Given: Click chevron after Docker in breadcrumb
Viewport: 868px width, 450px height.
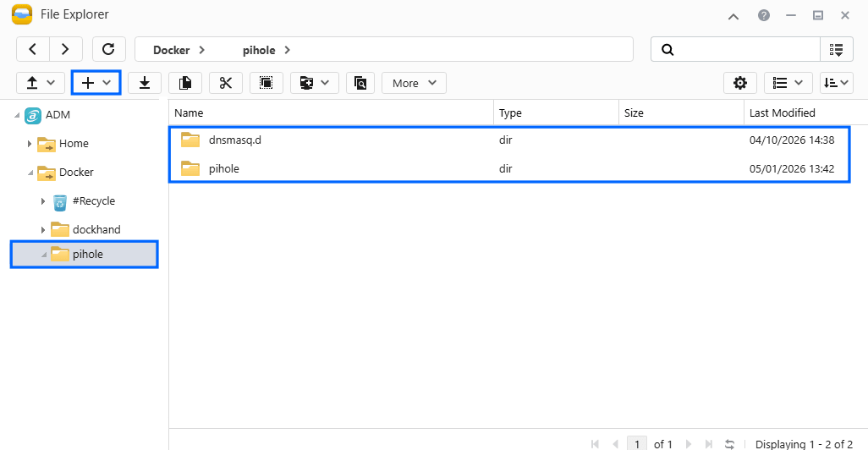Looking at the screenshot, I should 202,50.
